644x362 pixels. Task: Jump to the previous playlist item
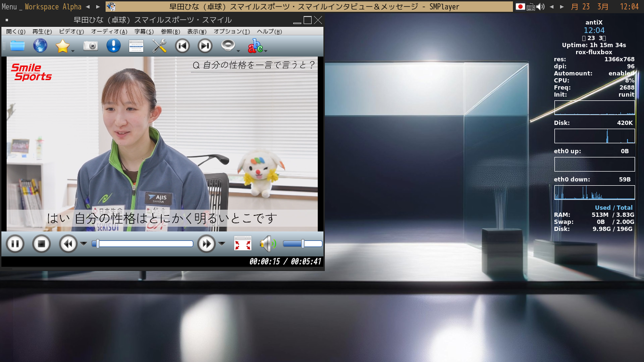click(x=182, y=46)
